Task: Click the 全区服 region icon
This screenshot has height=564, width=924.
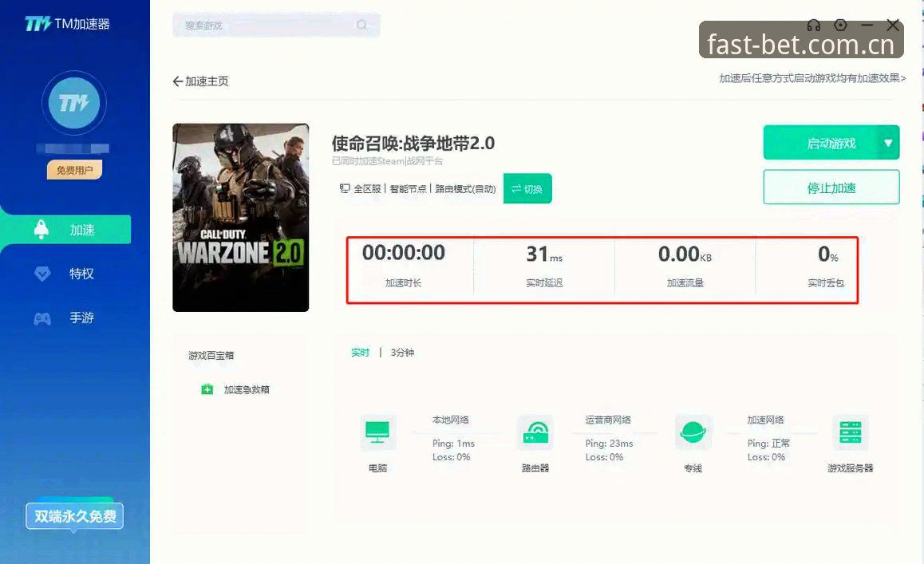Action: coord(344,188)
